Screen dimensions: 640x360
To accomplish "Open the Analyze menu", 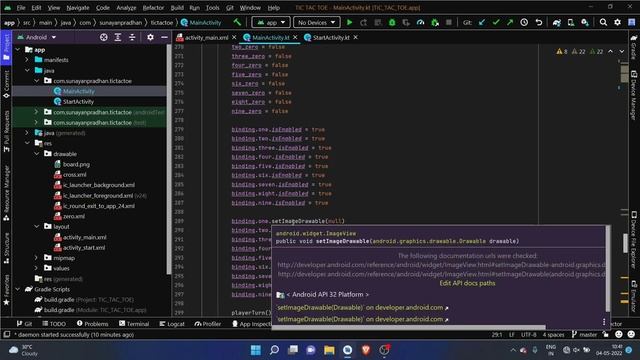I will pos(126,7).
